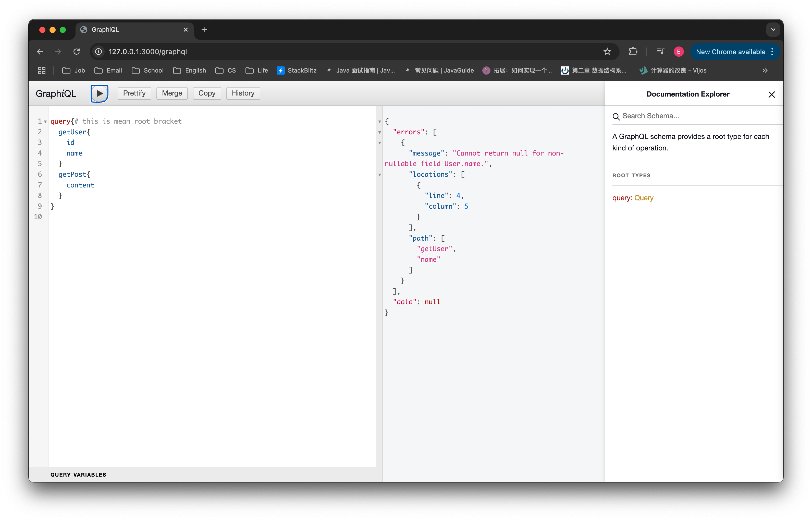Reload the GraphiQL page
812x520 pixels.
[77, 51]
